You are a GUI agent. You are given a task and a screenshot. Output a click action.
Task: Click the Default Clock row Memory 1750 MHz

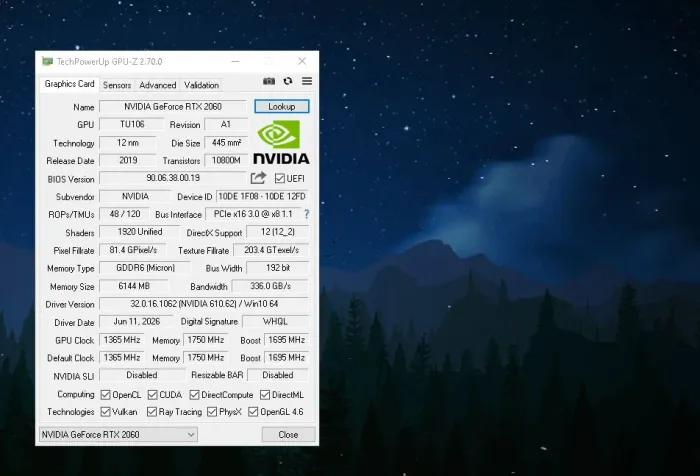click(x=205, y=358)
